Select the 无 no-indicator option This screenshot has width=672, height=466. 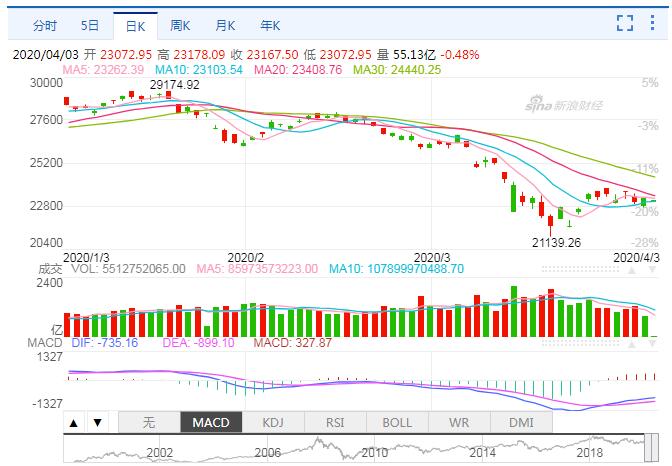pyautogui.click(x=149, y=423)
